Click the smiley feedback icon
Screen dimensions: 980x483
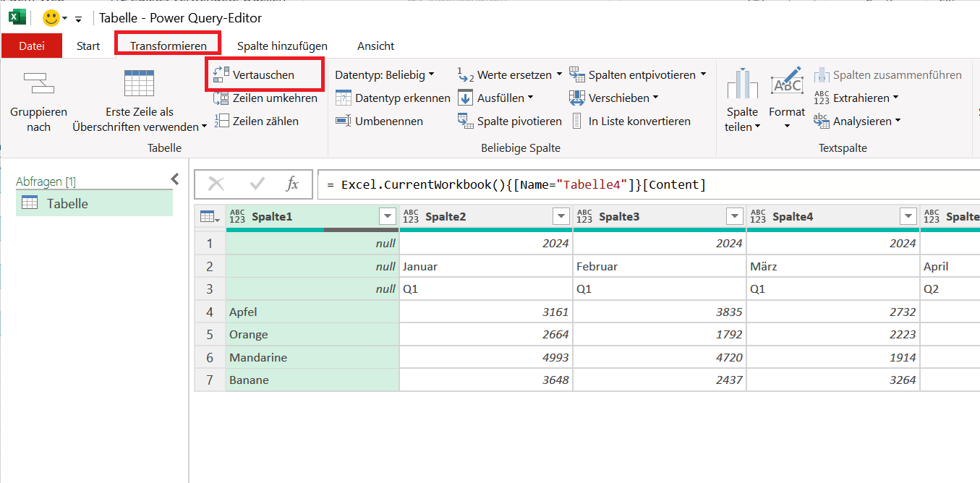[51, 17]
